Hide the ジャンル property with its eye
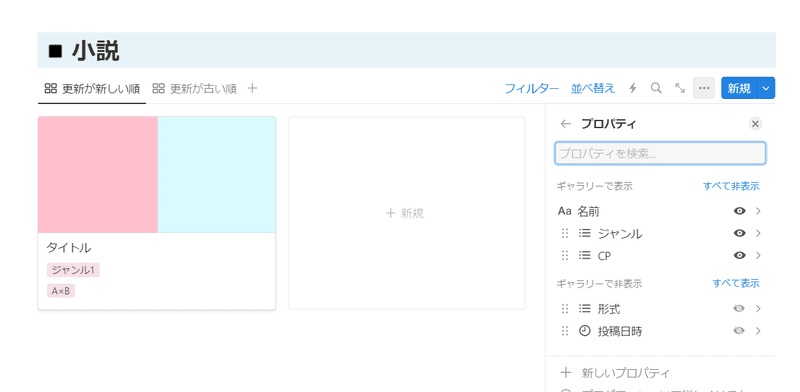 point(739,233)
